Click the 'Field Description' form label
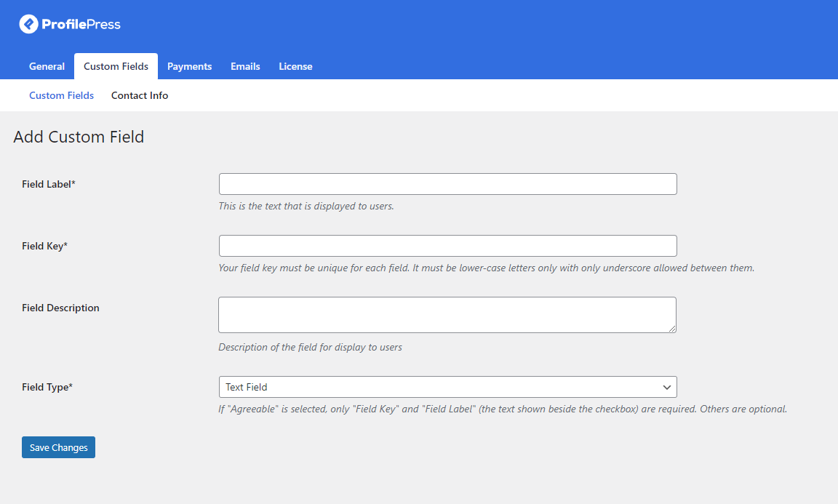Viewport: 838px width, 504px height. coord(60,308)
